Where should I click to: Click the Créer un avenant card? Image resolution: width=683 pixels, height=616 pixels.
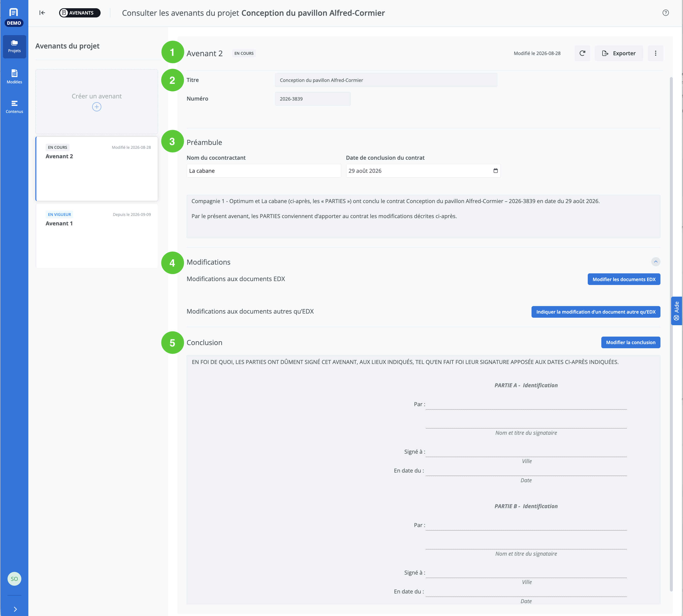tap(97, 102)
